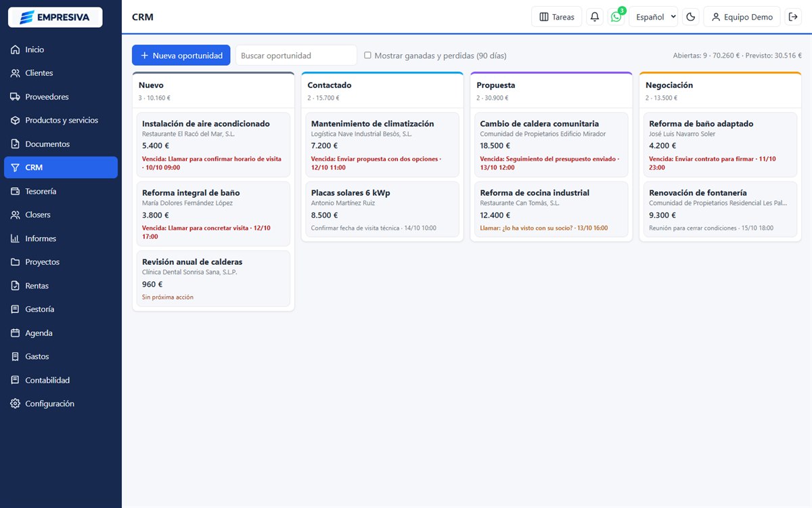Viewport: 812px width, 508px height.
Task: Click the Rentas document icon
Action: (15, 286)
